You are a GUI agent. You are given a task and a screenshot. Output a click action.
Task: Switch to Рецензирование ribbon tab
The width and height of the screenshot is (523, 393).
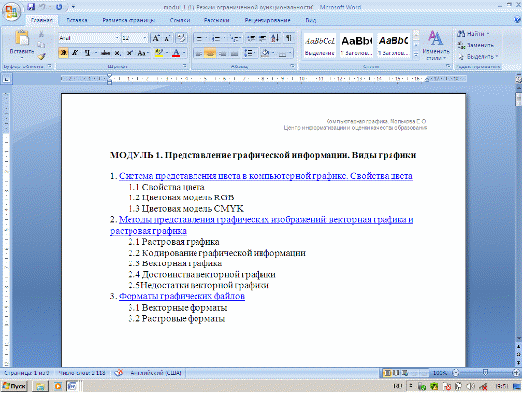pyautogui.click(x=268, y=20)
